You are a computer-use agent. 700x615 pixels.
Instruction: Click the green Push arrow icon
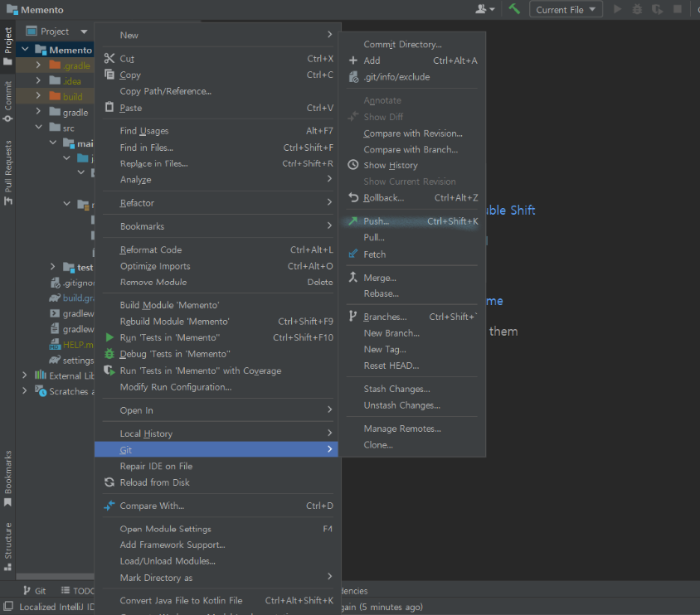click(353, 220)
